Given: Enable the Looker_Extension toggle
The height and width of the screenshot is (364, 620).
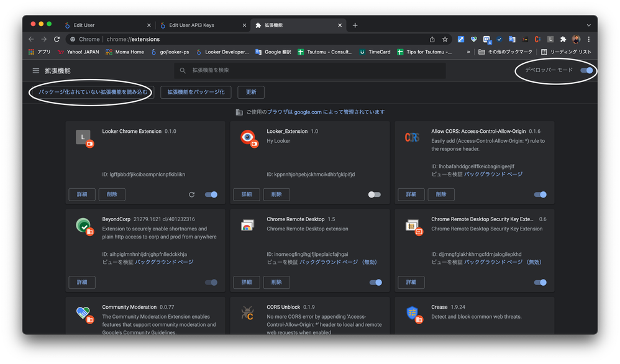Looking at the screenshot, I should [375, 194].
